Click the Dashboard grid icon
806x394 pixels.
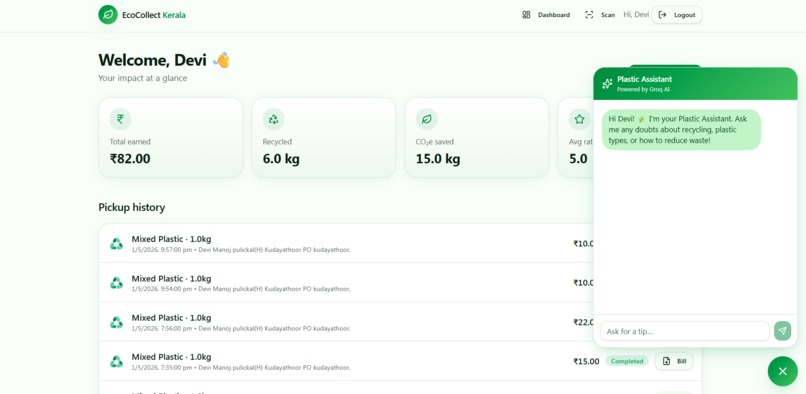526,15
